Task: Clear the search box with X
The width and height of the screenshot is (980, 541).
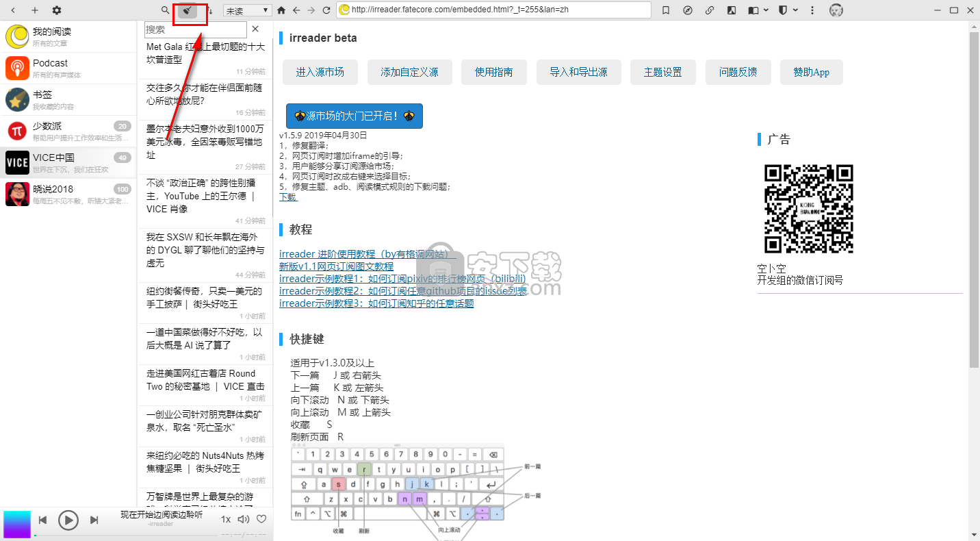Action: tap(255, 29)
